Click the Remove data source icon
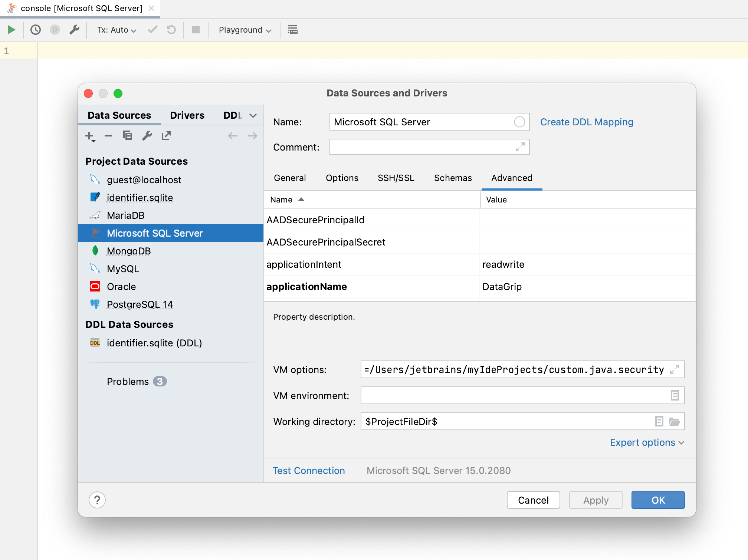Screen dimensions: 748x560 (108, 136)
